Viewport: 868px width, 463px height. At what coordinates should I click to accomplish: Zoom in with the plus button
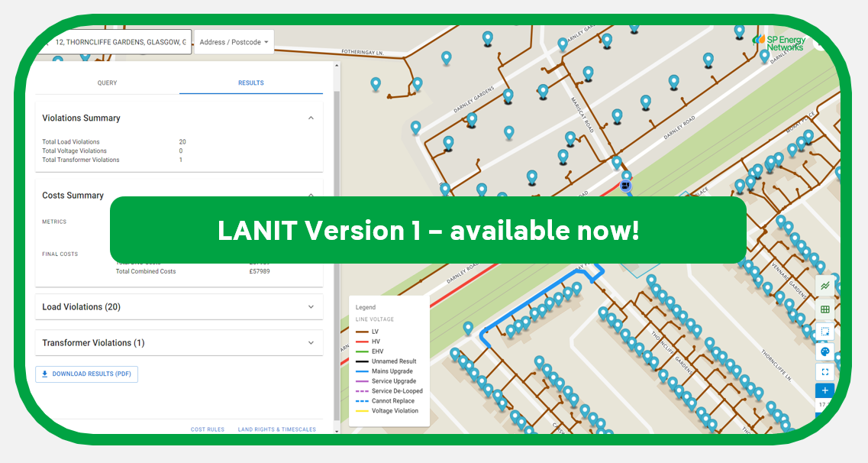(x=824, y=390)
